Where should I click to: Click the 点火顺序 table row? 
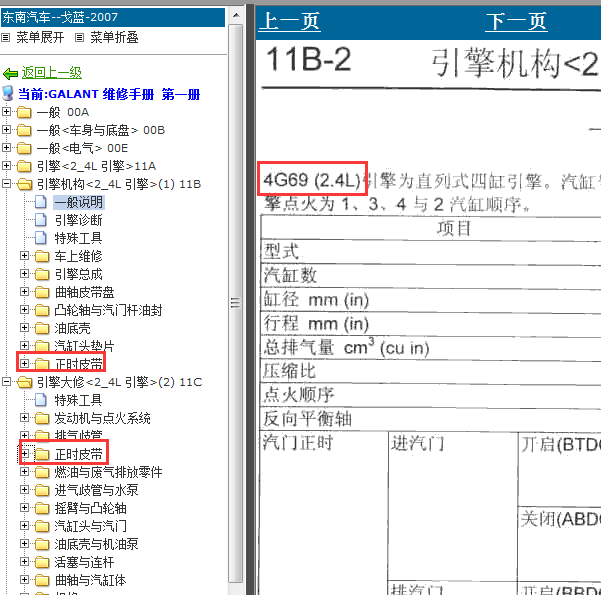coord(431,395)
